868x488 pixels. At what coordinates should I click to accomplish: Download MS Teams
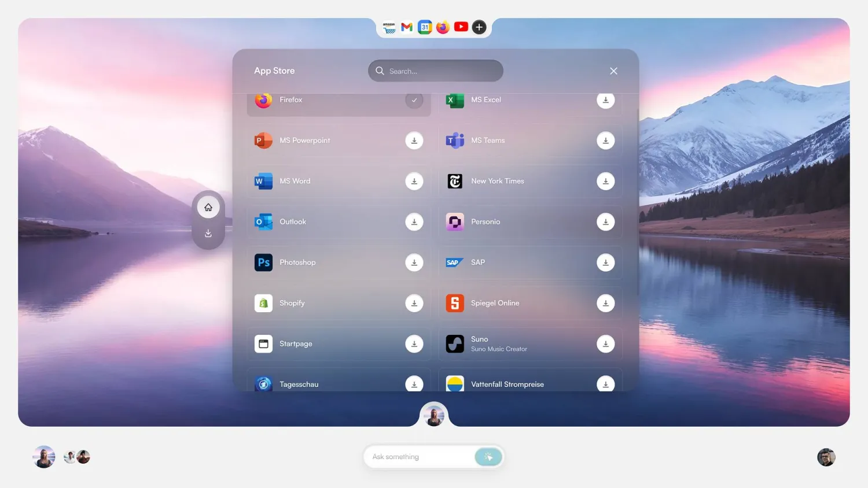click(606, 141)
